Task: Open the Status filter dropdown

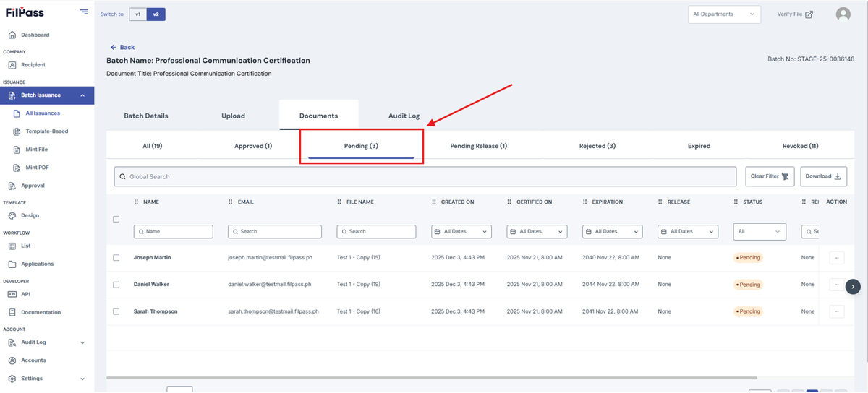Action: click(759, 232)
